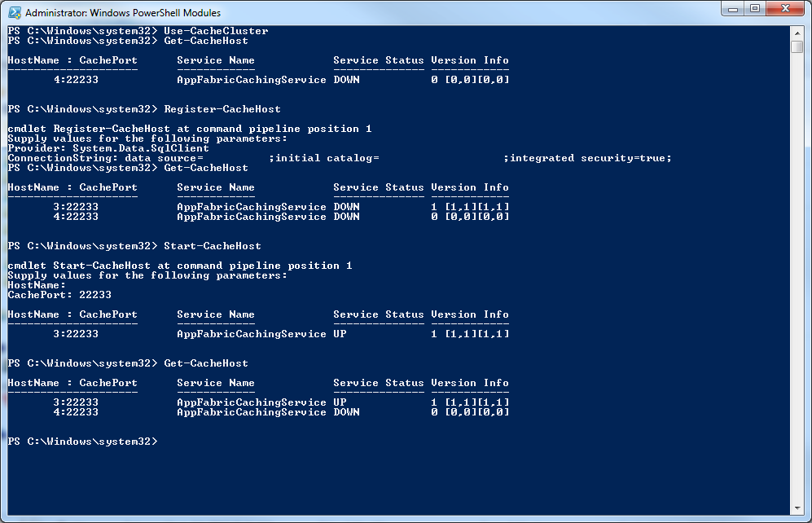Screen dimensions: 812x523
Task: Click the window title 'Administrator: Windows PowerShell Modules'
Action: [123, 13]
